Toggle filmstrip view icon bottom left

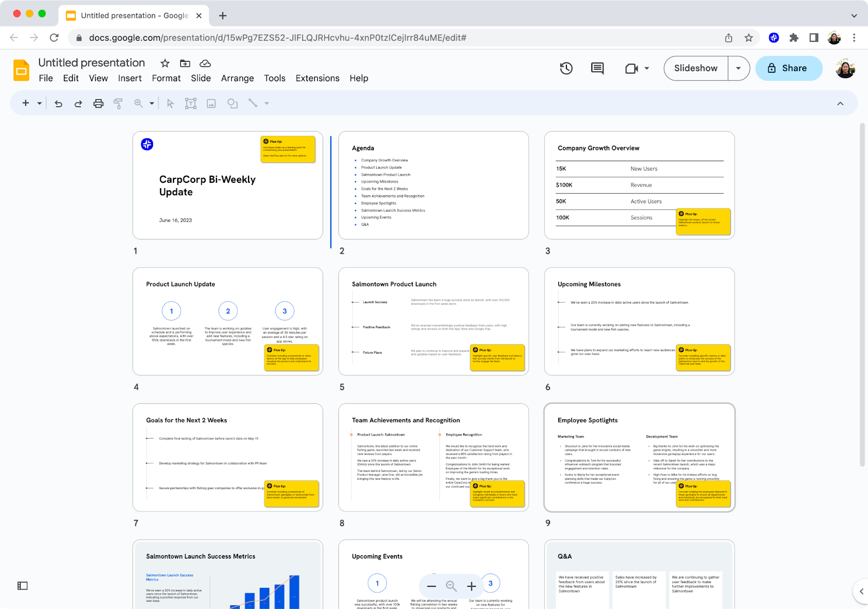(22, 586)
